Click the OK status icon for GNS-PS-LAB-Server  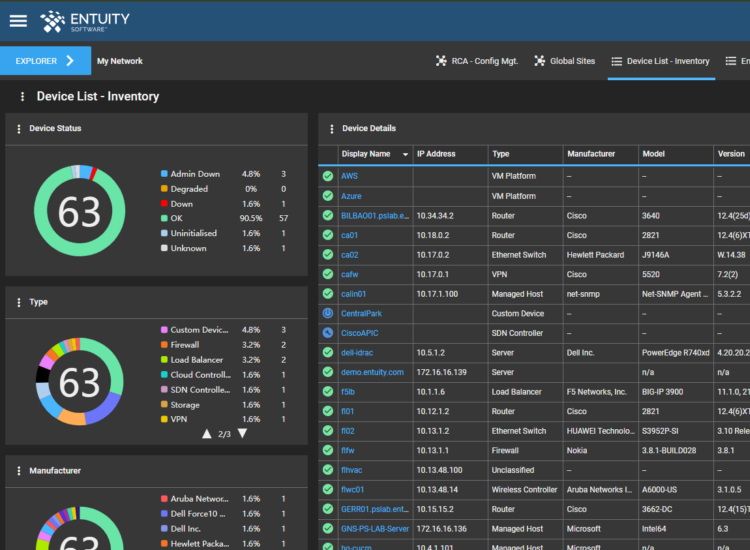(x=328, y=528)
